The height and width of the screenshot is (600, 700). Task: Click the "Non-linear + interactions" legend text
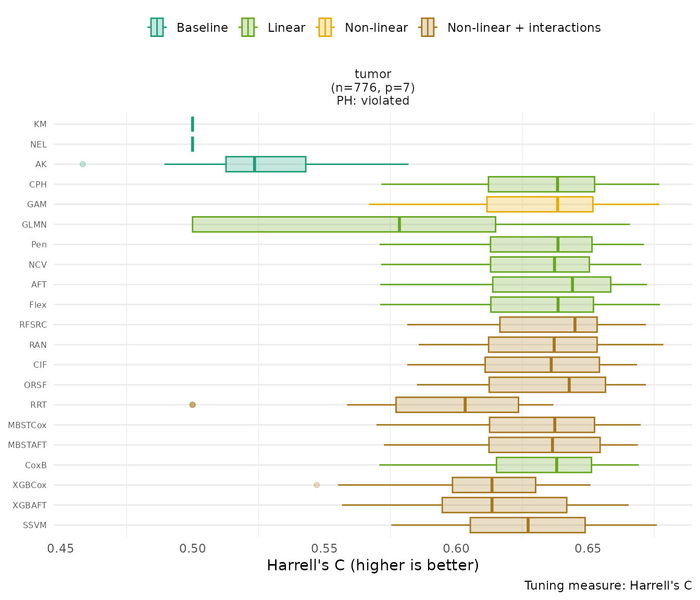click(523, 28)
